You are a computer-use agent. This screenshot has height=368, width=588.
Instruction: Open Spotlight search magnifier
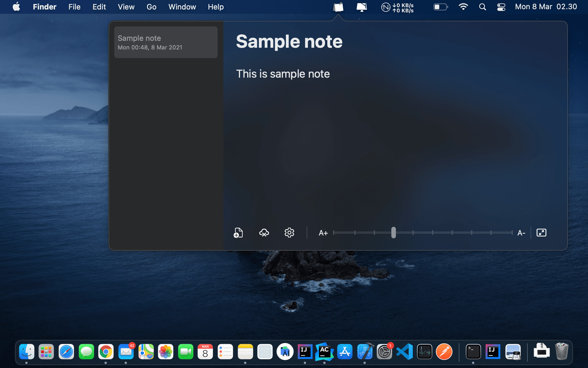pos(482,7)
